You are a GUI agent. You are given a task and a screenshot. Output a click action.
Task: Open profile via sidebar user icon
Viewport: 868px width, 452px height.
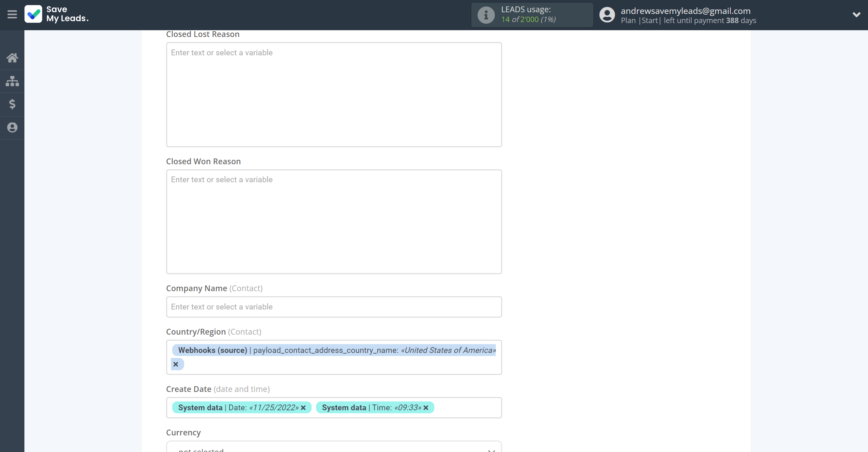pos(12,128)
